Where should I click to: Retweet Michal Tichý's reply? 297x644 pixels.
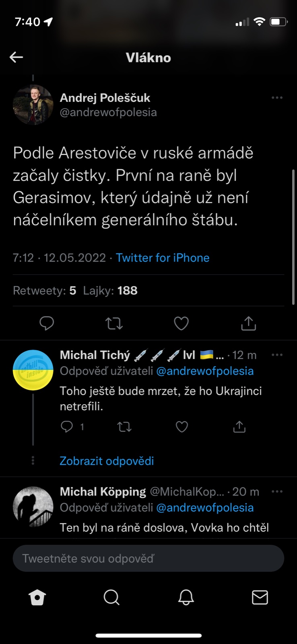coord(124,427)
